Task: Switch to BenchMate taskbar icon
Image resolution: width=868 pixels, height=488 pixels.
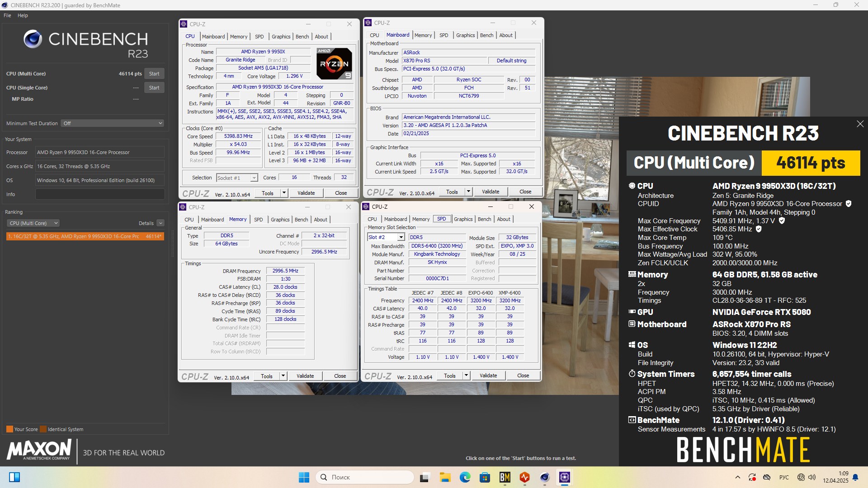Action: 505,477
